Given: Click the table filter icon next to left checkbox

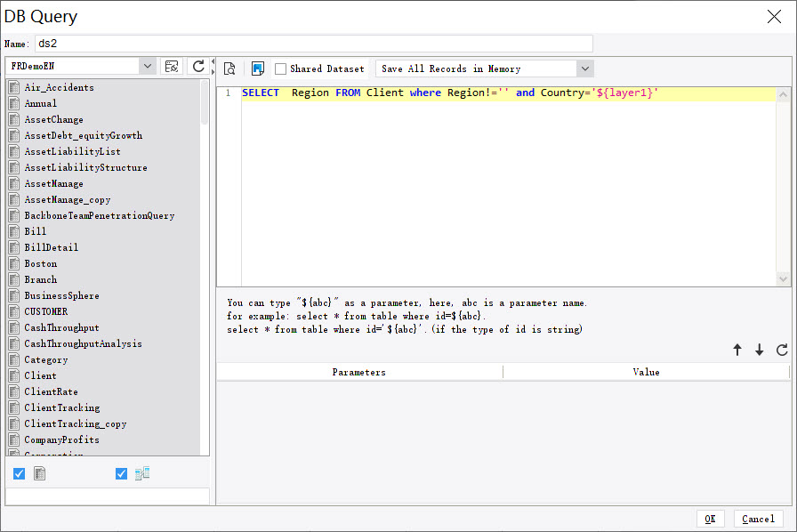Looking at the screenshot, I should click(x=39, y=473).
